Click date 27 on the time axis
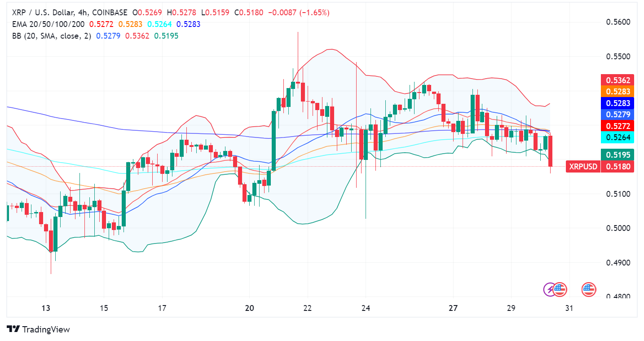644x341 pixels. [453, 308]
